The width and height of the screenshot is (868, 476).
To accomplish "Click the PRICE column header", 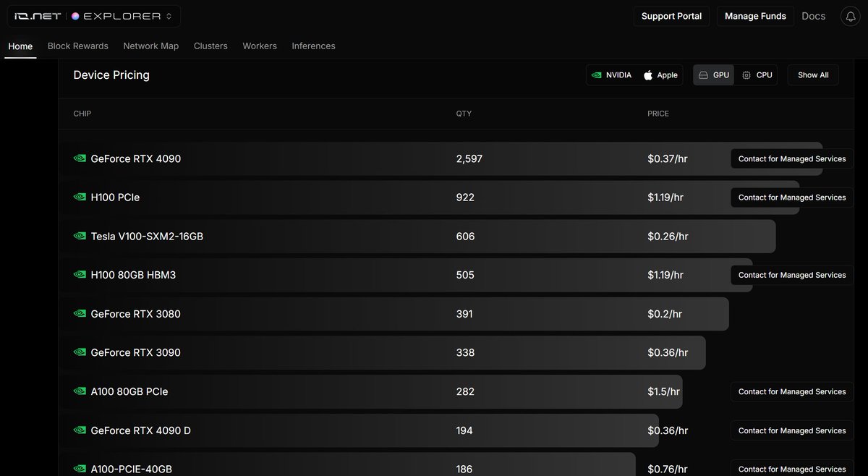I will (x=658, y=114).
